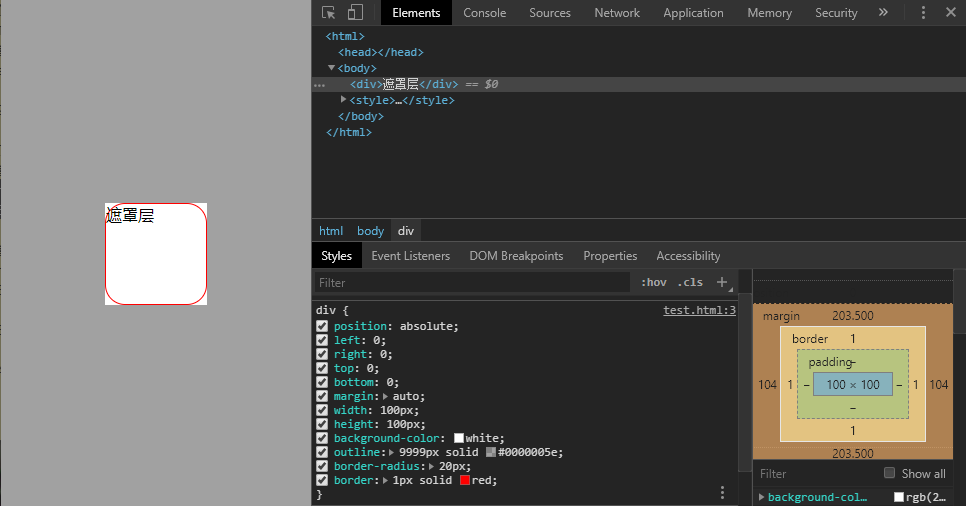The image size is (966, 506).
Task: Open the Console tab
Action: pos(484,13)
